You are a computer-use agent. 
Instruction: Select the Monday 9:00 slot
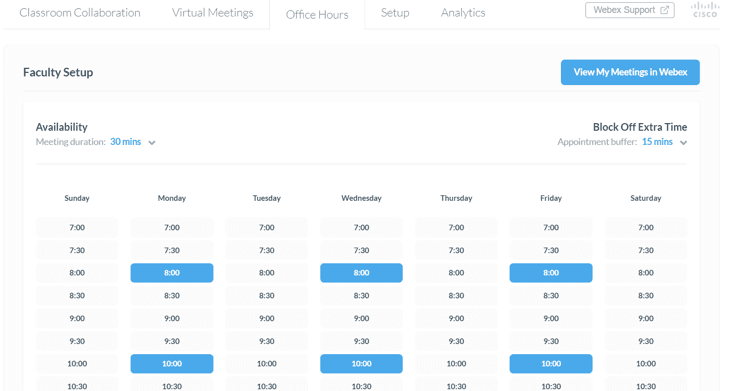point(172,318)
